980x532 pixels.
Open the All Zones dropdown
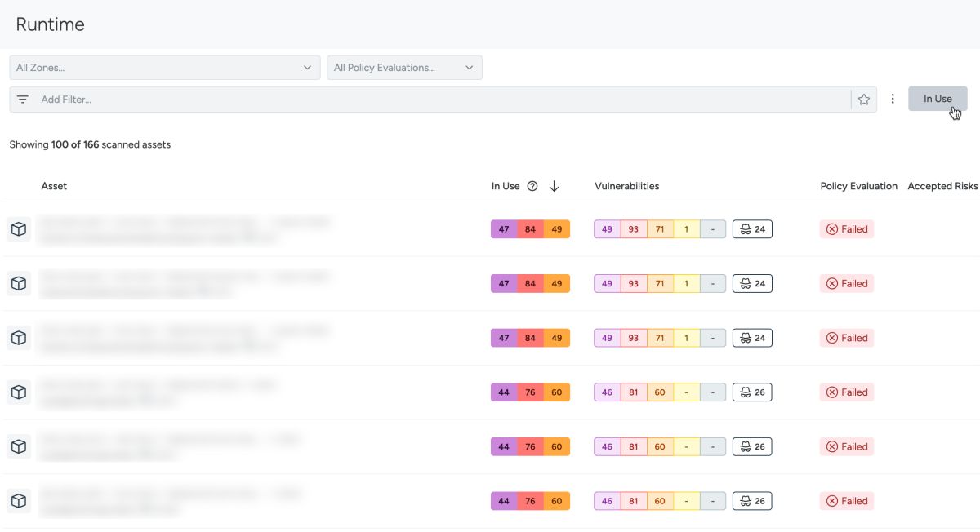[x=164, y=68]
